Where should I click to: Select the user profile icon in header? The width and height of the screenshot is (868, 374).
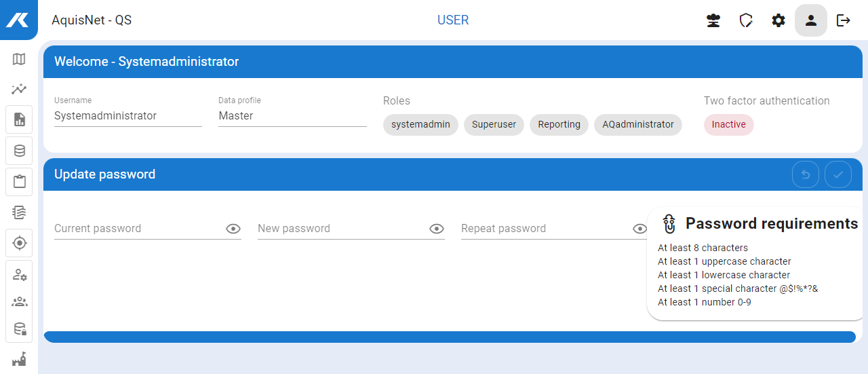coord(811,20)
